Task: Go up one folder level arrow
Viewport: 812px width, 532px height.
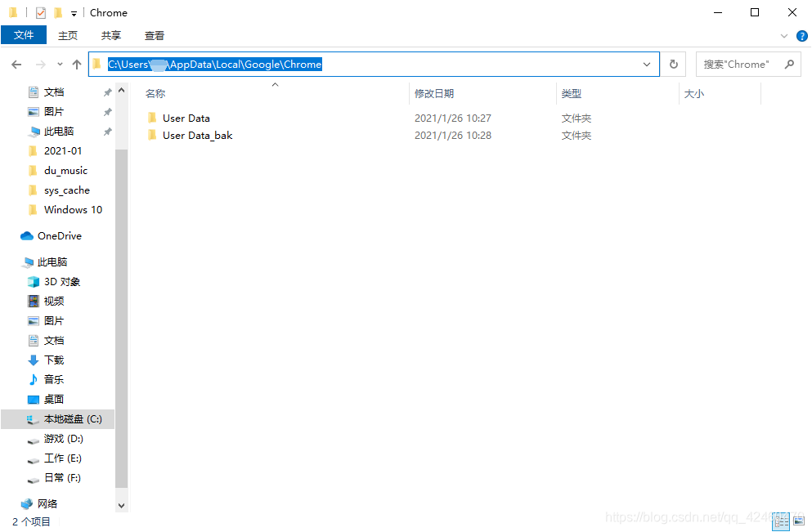Action: (x=77, y=65)
